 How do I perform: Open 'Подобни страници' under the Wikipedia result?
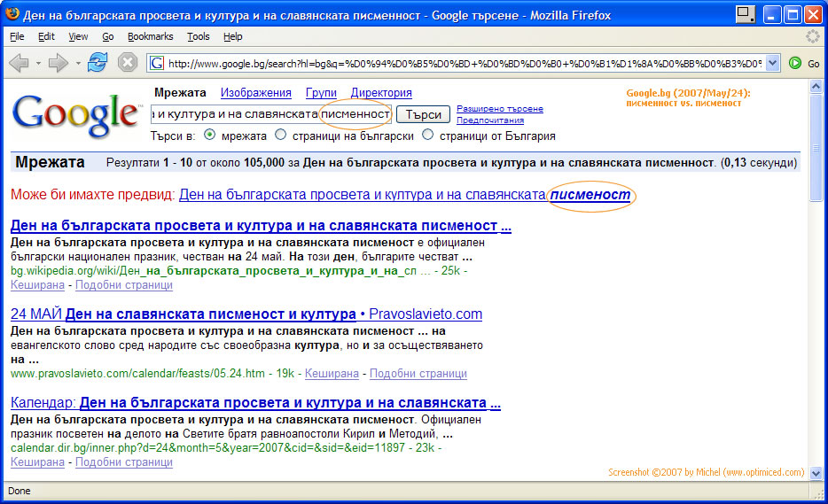124,285
